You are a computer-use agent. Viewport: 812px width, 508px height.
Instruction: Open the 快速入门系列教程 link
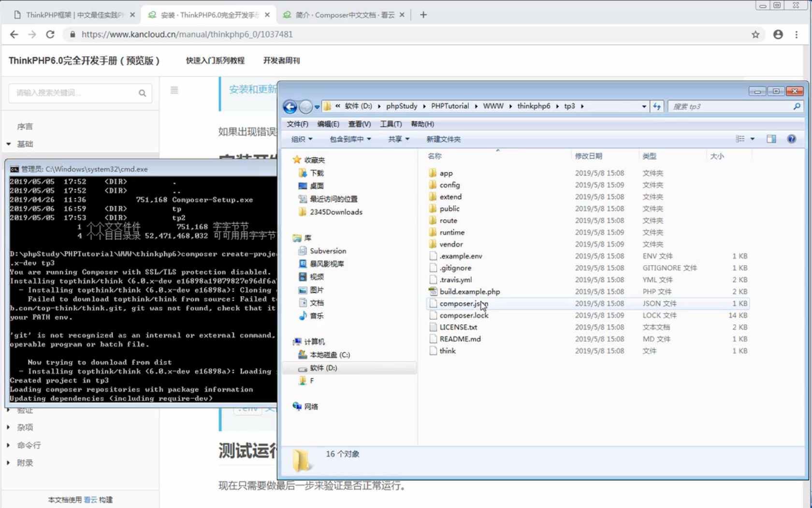216,60
